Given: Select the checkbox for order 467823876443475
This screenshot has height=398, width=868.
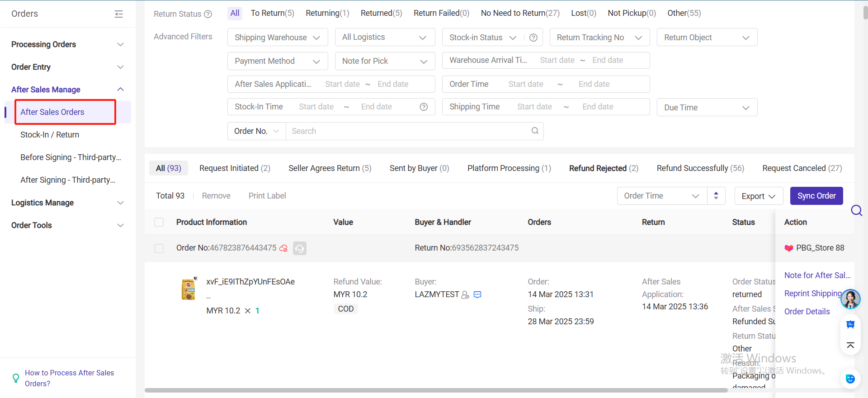Looking at the screenshot, I should 159,248.
